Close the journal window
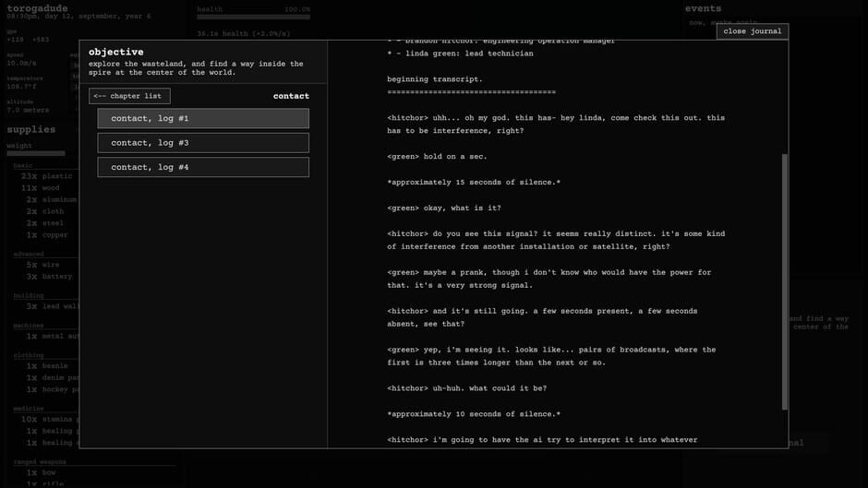 pos(753,31)
